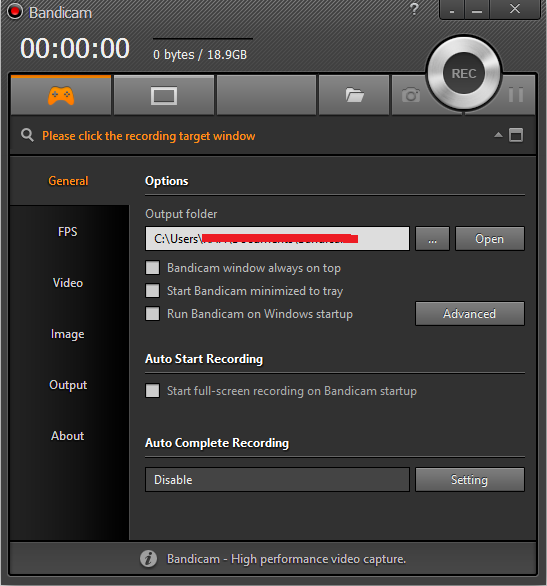Screen dimensions: 547x586
Task: Open the output folder icon tab
Action: pyautogui.click(x=354, y=96)
